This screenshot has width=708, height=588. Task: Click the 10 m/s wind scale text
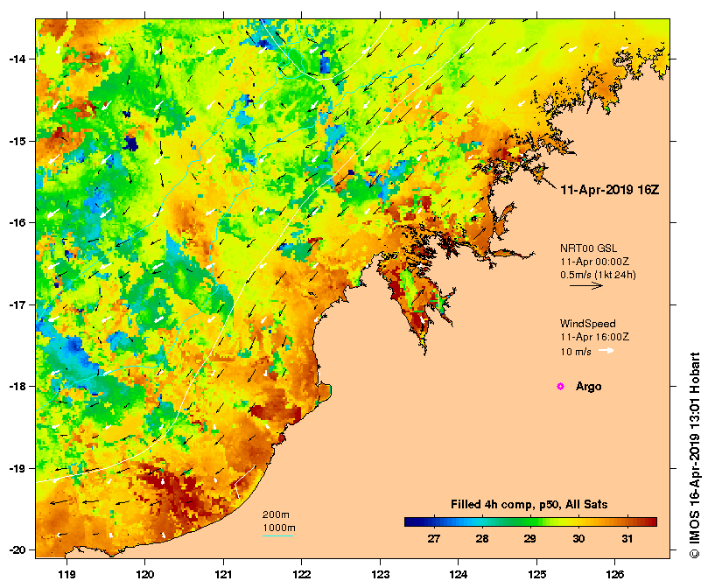[576, 352]
